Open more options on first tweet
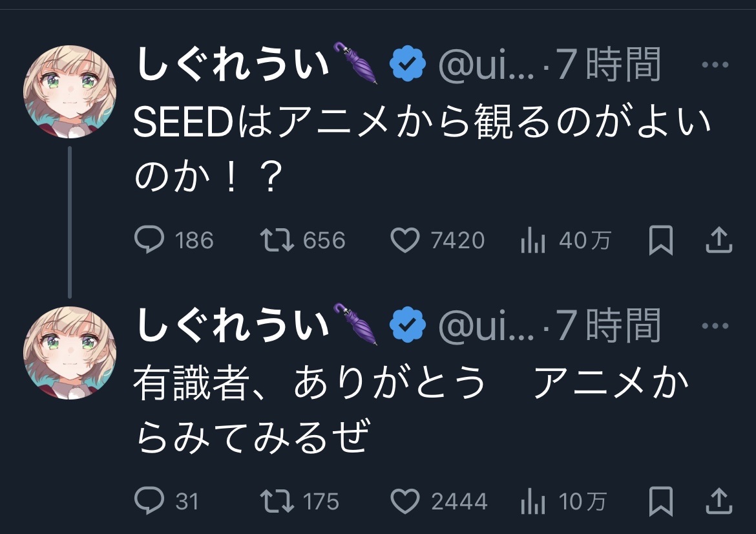 pyautogui.click(x=715, y=65)
